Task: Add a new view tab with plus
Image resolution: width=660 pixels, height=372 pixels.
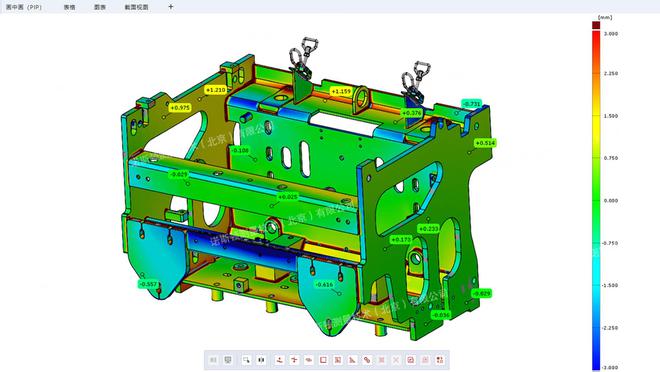Action: (x=170, y=7)
